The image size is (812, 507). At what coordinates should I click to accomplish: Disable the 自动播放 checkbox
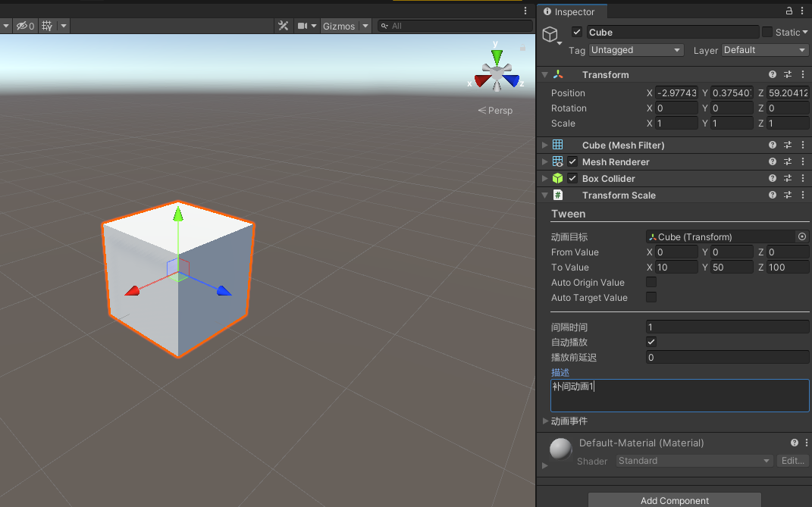point(651,342)
